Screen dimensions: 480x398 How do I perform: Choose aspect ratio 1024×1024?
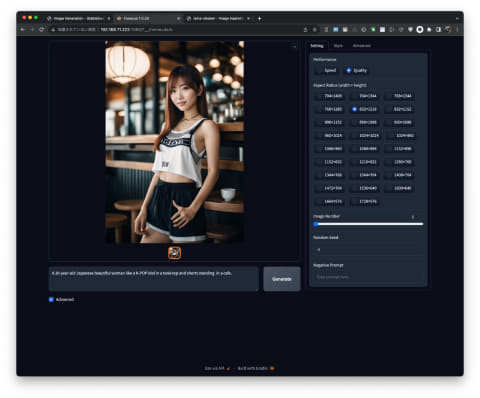pos(365,135)
